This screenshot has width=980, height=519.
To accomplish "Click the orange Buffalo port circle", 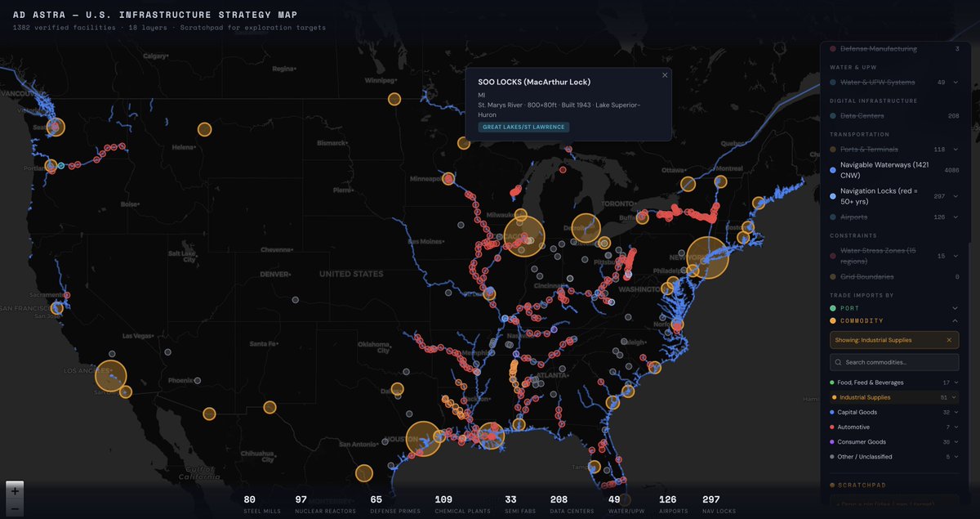I will pos(642,217).
